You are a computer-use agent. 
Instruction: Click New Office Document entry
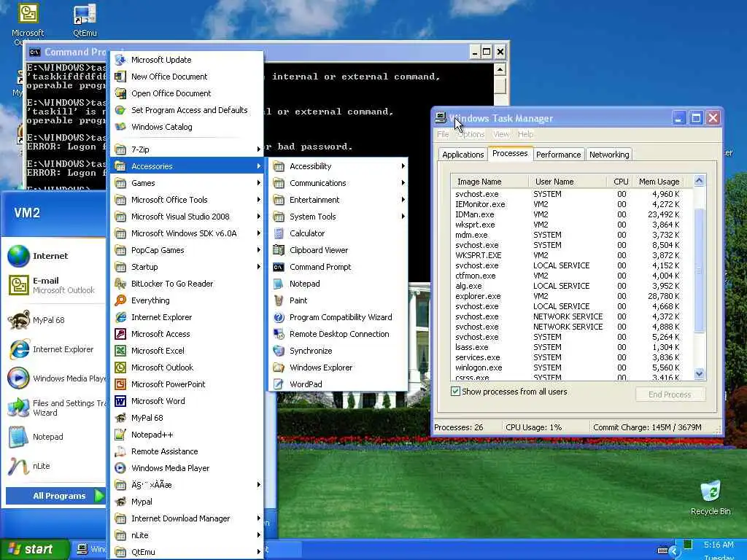187,76
